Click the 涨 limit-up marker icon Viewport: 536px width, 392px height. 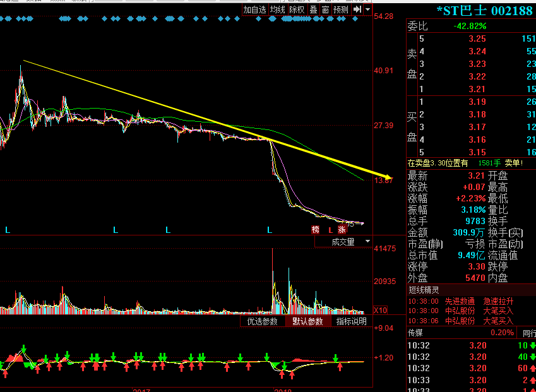click(342, 230)
